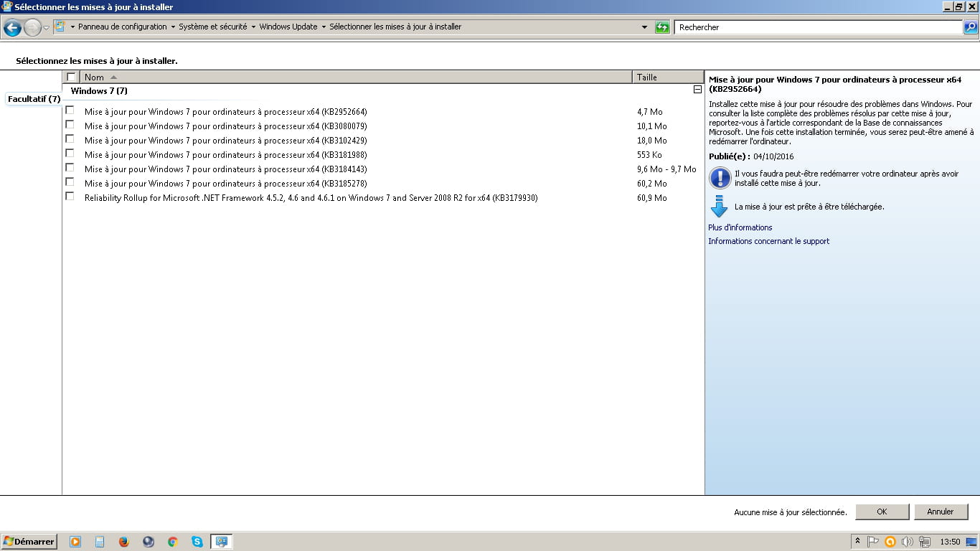Go to Panneau de configuration breadcrumb
Viewport: 980px width, 551px height.
click(x=122, y=27)
